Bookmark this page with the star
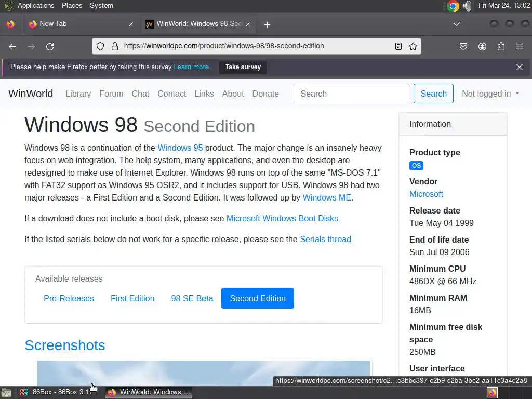 (x=413, y=46)
